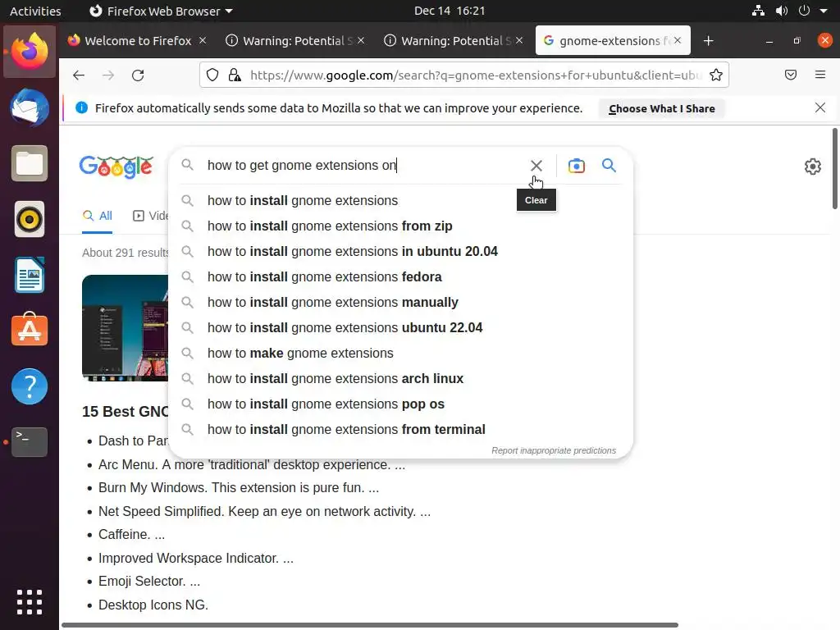Open LibreOffice Writer from the dock
Viewport: 840px width, 630px height.
tap(30, 275)
